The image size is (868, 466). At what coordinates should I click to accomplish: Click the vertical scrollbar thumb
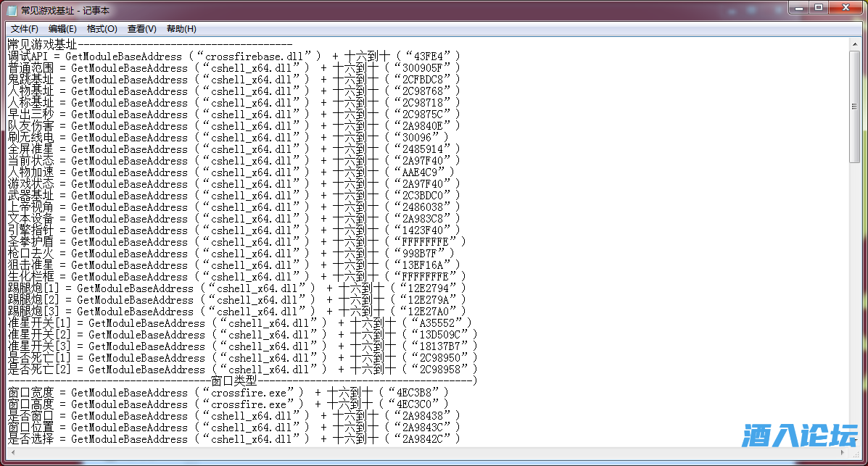coord(855,107)
